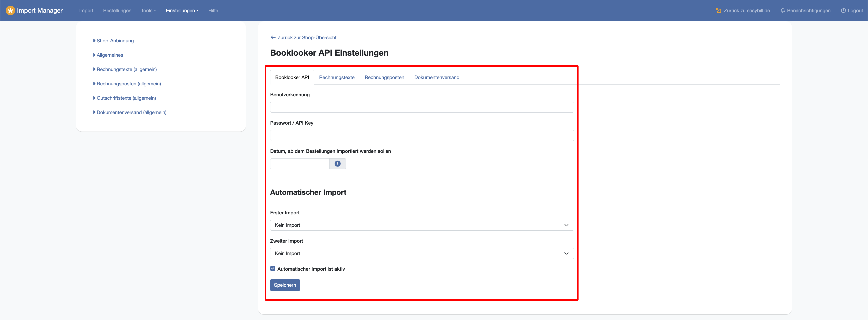This screenshot has width=868, height=320.
Task: Click the Import Manager logo icon
Action: [x=10, y=10]
